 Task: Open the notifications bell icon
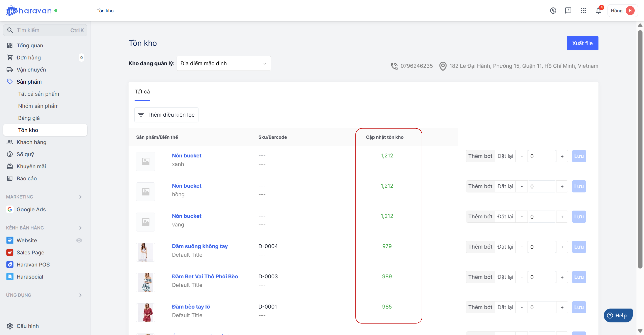point(598,11)
